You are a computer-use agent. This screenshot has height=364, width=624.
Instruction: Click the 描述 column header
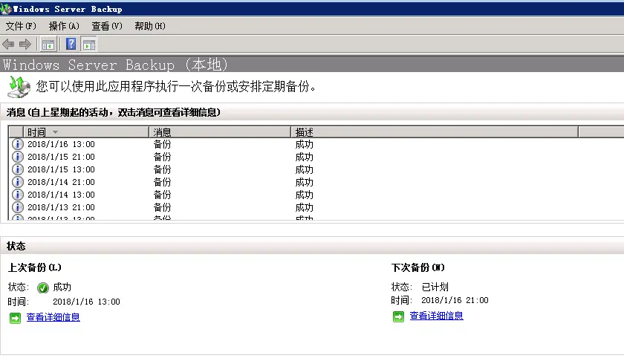click(435, 132)
